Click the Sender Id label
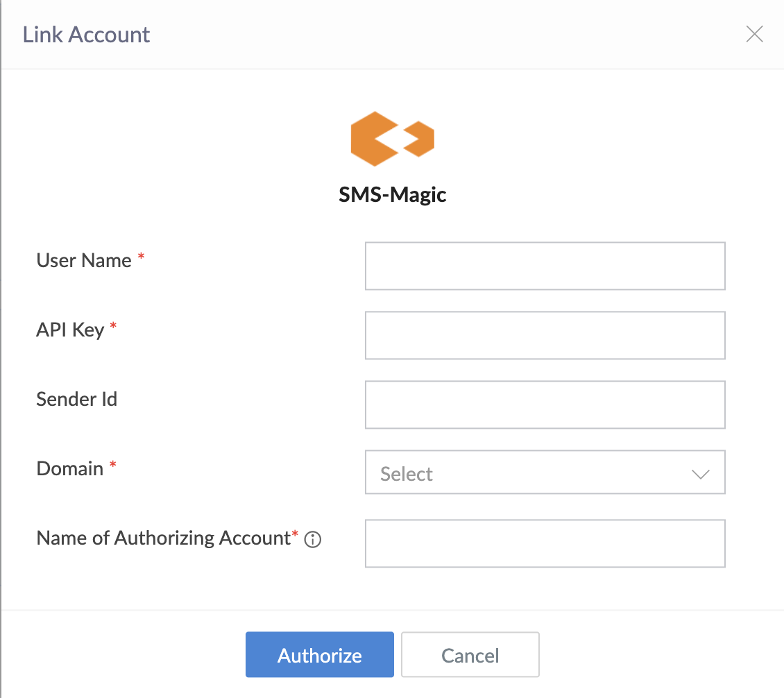Screen dimensions: 784x698 pyautogui.click(x=77, y=399)
